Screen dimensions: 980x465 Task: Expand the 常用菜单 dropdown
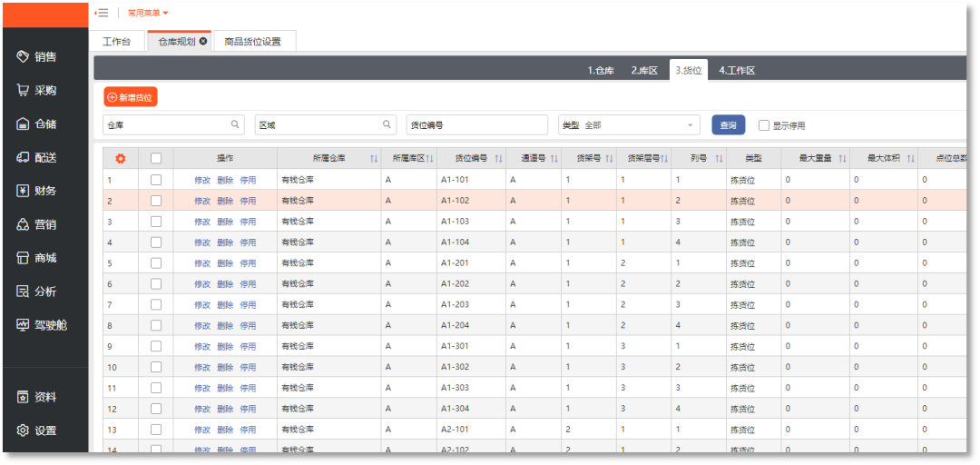pos(148,13)
